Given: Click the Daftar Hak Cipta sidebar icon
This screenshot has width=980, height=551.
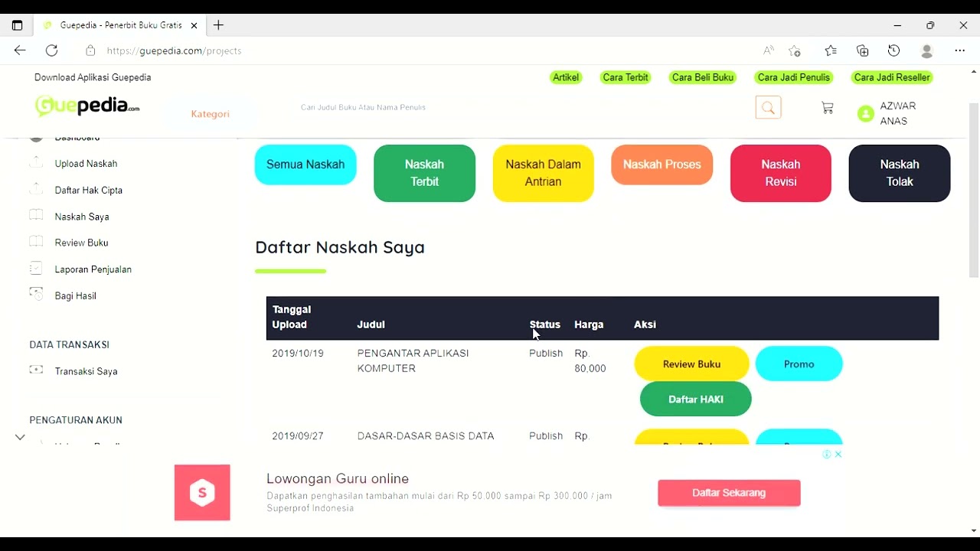Looking at the screenshot, I should [36, 189].
